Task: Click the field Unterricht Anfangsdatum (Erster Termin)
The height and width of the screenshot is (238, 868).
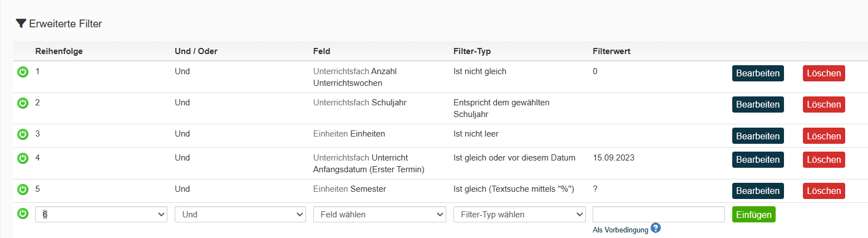Action: (x=369, y=163)
